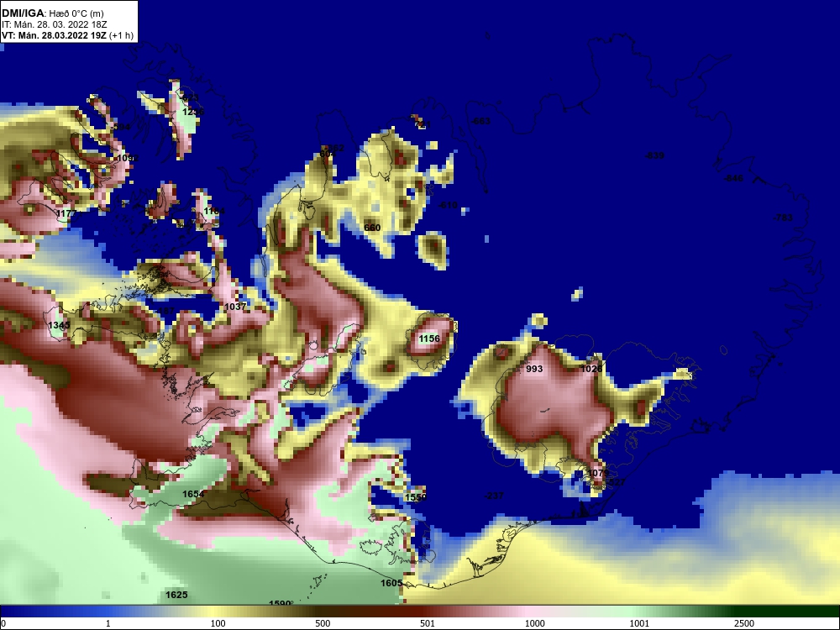840x630 pixels.
Task: Click the '-663' value on the map
Action: click(x=480, y=121)
